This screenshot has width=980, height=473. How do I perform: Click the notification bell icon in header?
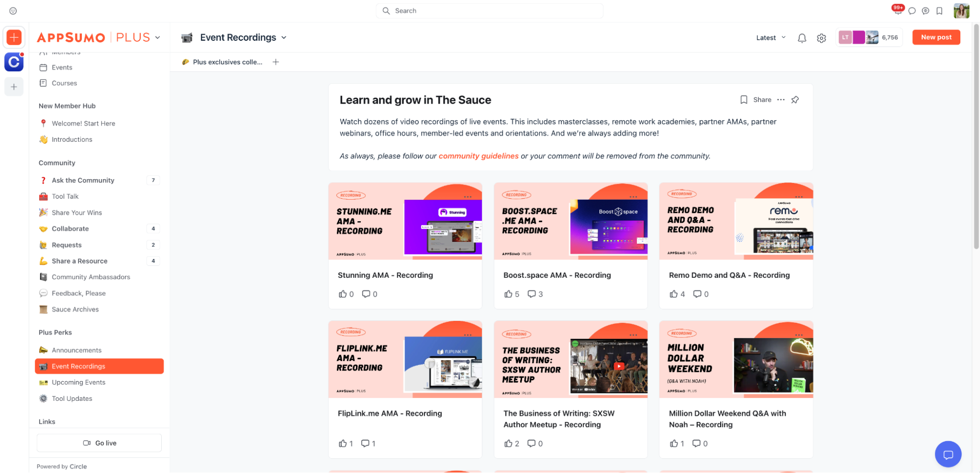(802, 38)
